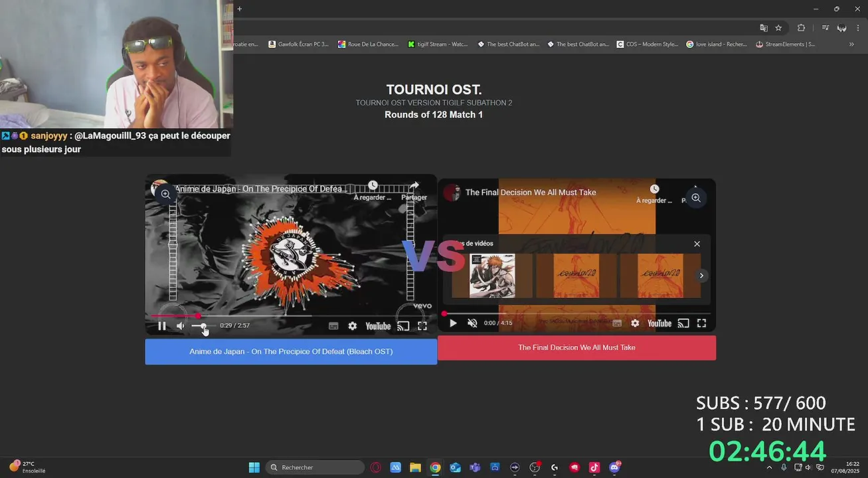Open the 'StreamElements' bookmark
This screenshot has height=478, width=868.
(786, 44)
